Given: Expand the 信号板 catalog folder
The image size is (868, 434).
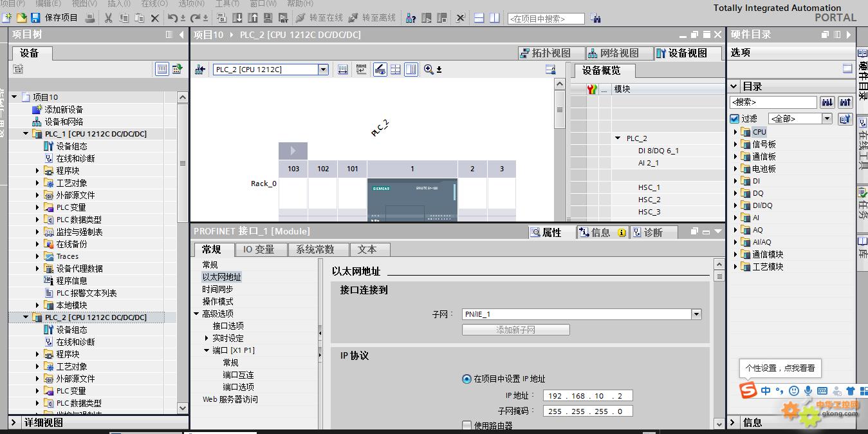Looking at the screenshot, I should point(736,144).
